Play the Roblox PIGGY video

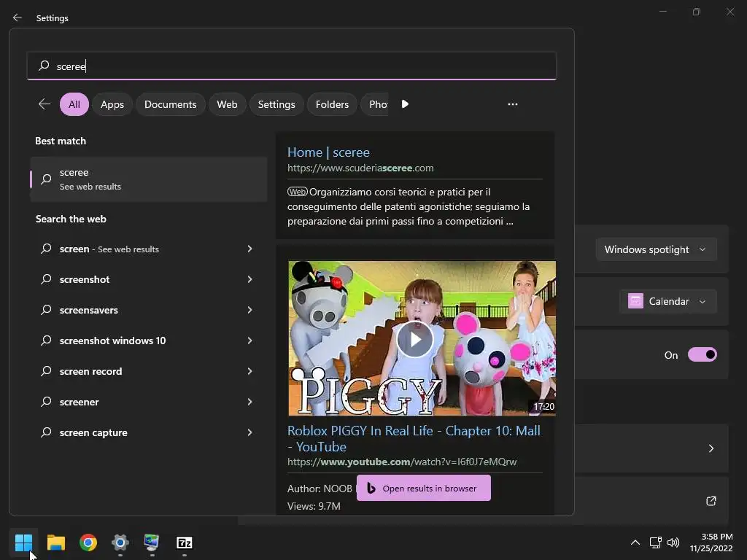tap(415, 339)
